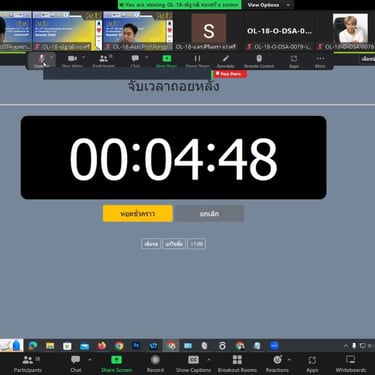Expand the Show Captions options caret
Screen dimensions: 375x375
[209, 360]
